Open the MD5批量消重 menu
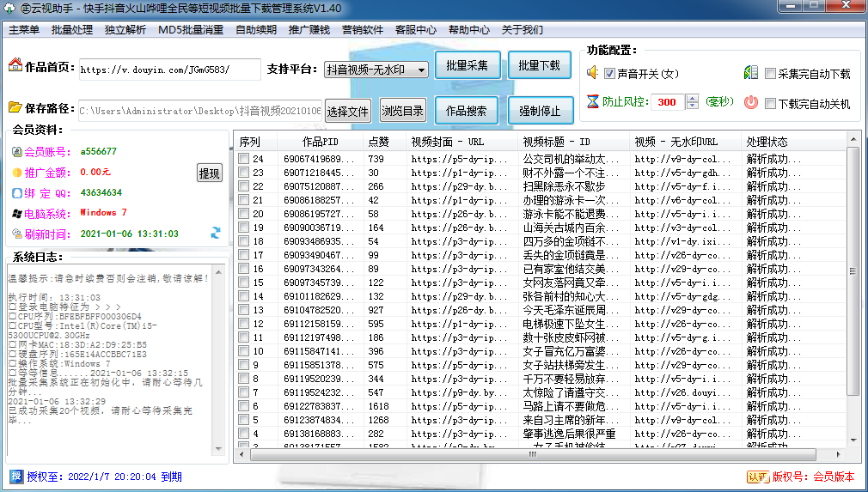 pos(191,30)
